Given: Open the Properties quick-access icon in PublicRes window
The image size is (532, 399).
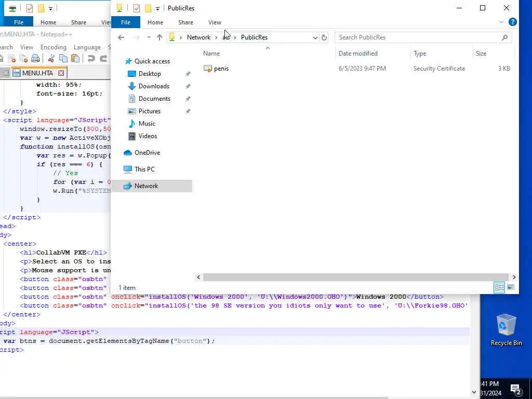Looking at the screenshot, I should coord(137,8).
